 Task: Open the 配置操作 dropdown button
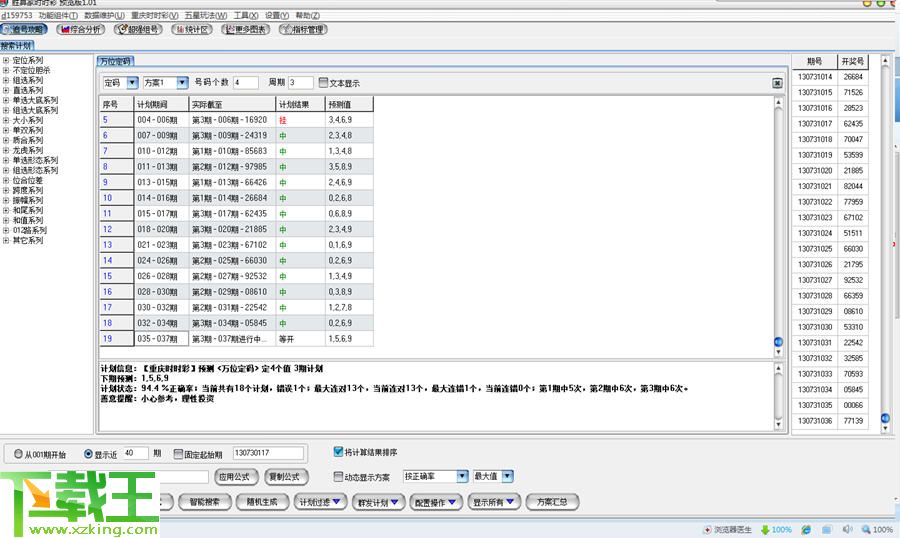[436, 502]
